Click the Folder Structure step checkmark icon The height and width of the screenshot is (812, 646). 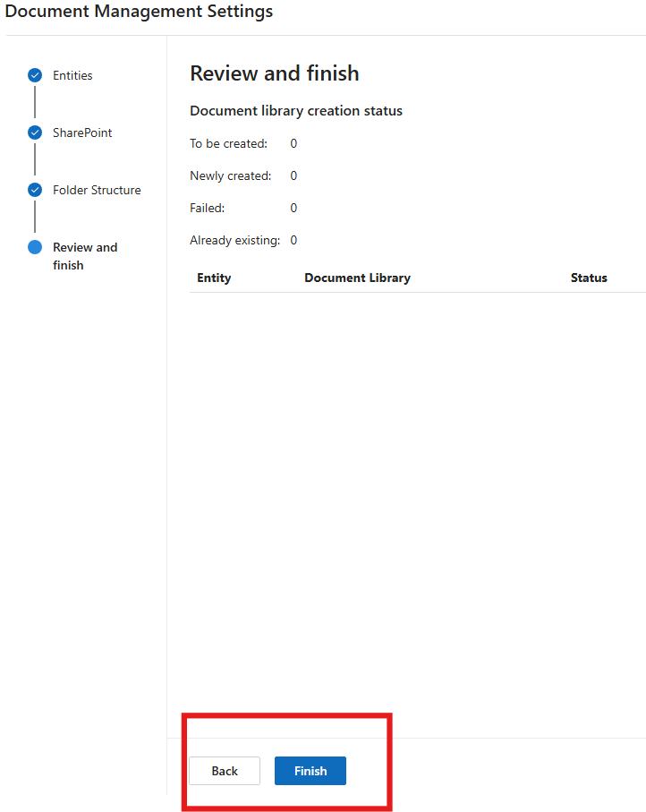click(35, 190)
